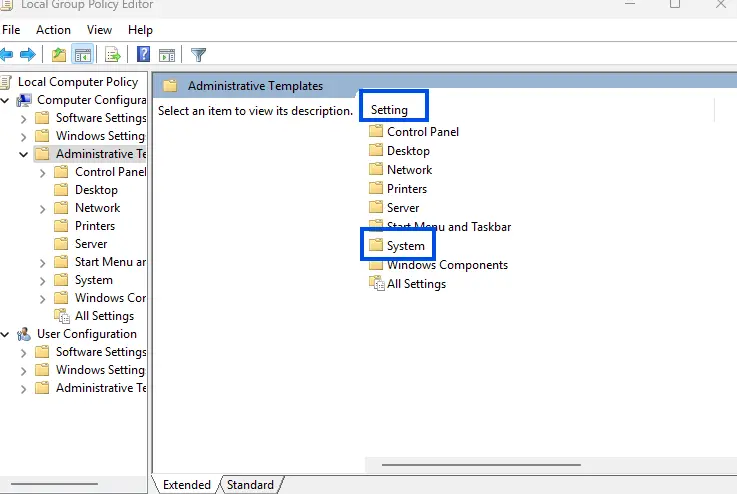The image size is (737, 494).
Task: Open the File menu
Action: click(11, 30)
